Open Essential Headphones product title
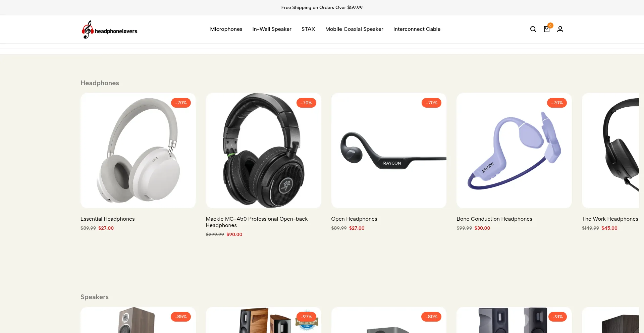The width and height of the screenshot is (644, 333). point(107,219)
